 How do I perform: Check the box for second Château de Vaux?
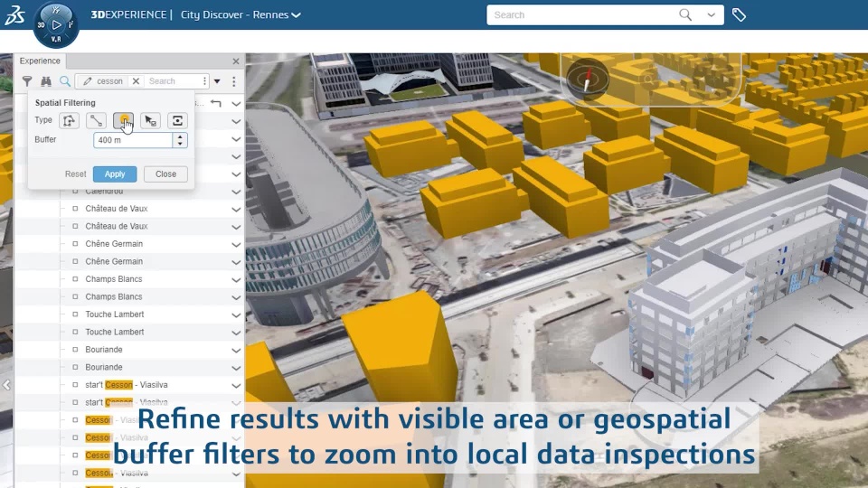[x=75, y=226]
